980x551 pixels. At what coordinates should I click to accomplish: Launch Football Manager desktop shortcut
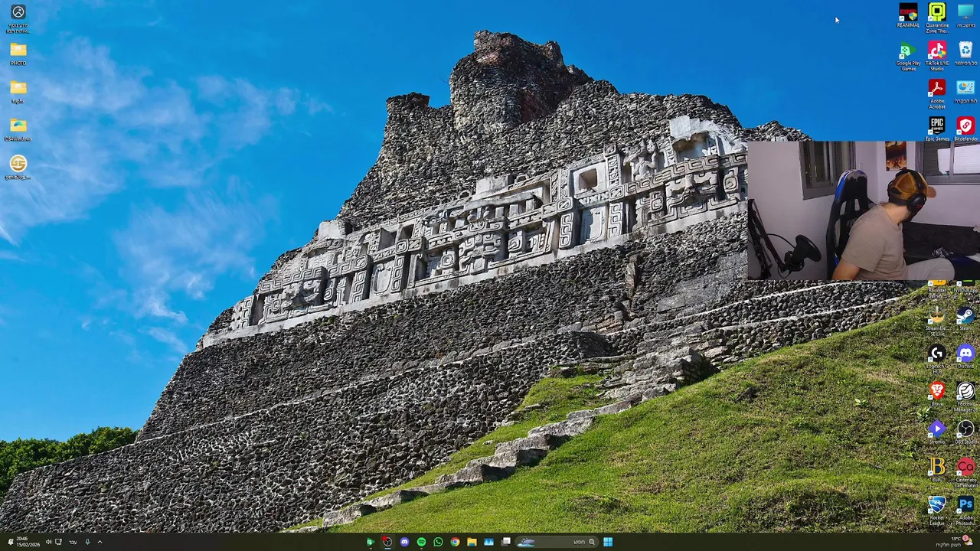click(x=965, y=396)
